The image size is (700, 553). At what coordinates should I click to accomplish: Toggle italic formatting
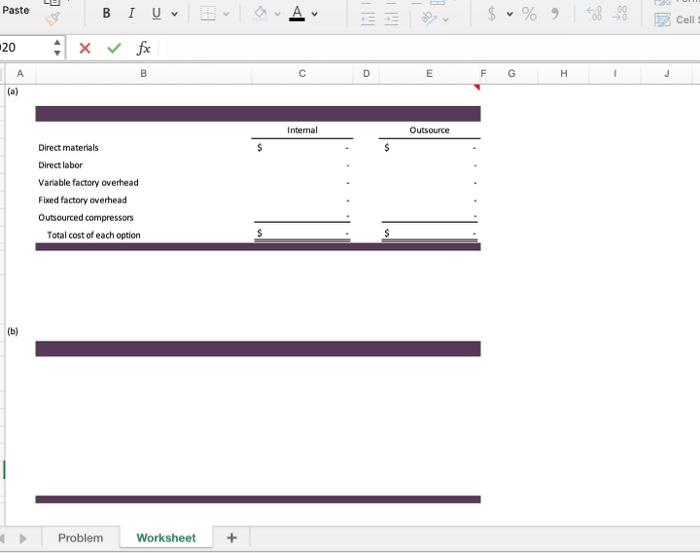pyautogui.click(x=131, y=13)
